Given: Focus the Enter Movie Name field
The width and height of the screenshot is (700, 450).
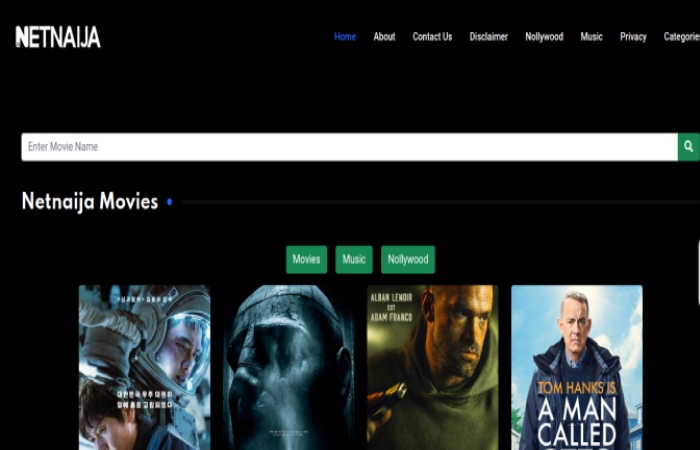Looking at the screenshot, I should pyautogui.click(x=350, y=146).
